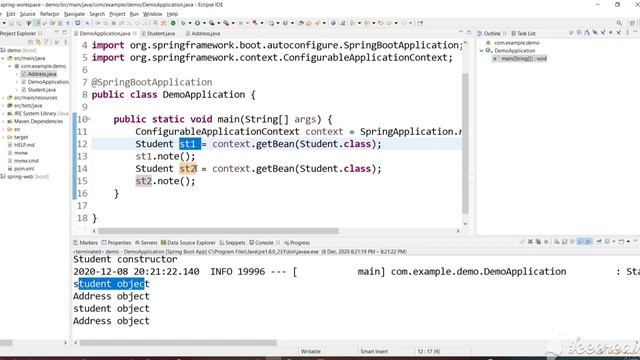Viewport: 640px width, 360px height.
Task: Click the console horizontal scrollbar
Action: coord(178,343)
